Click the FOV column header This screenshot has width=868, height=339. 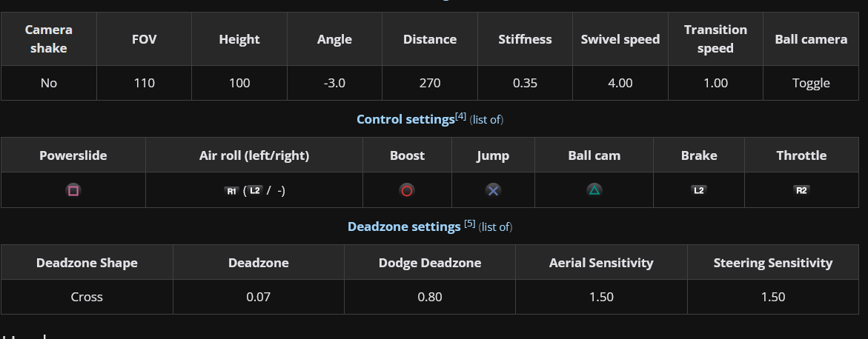point(144,39)
